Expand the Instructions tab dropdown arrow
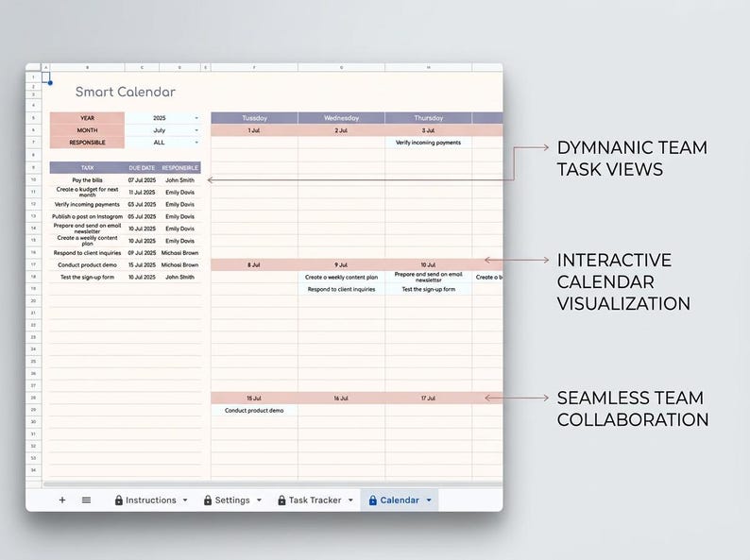Viewport: 750px width, 560px height. click(x=185, y=501)
